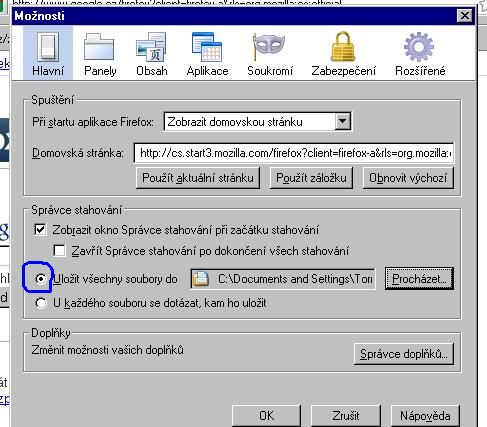
Task: Open the Zabezpečení padlock icon pane
Action: tap(343, 53)
